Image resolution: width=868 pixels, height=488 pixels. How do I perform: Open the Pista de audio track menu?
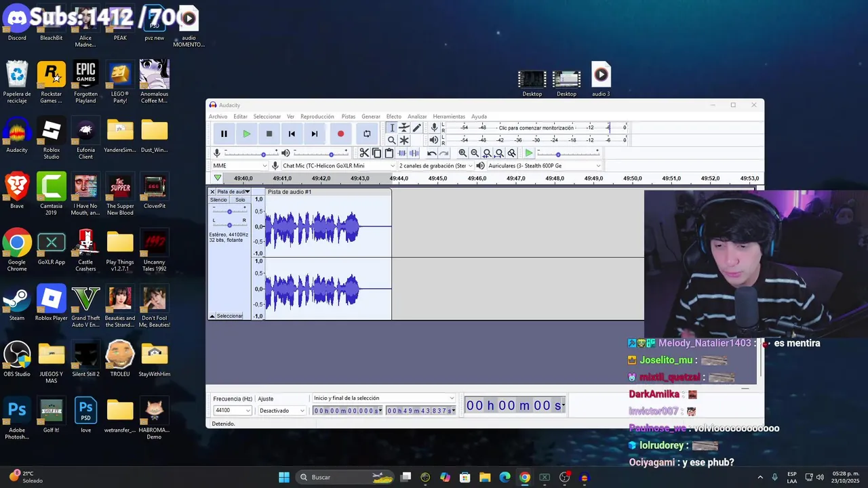click(233, 192)
